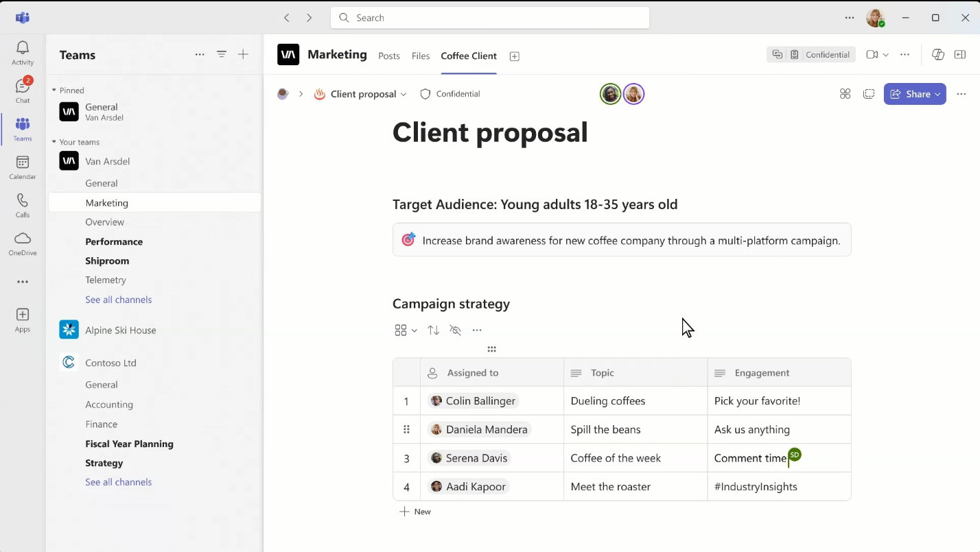Open OneDrive from the app bar
This screenshot has width=980, height=552.
pos(23,243)
